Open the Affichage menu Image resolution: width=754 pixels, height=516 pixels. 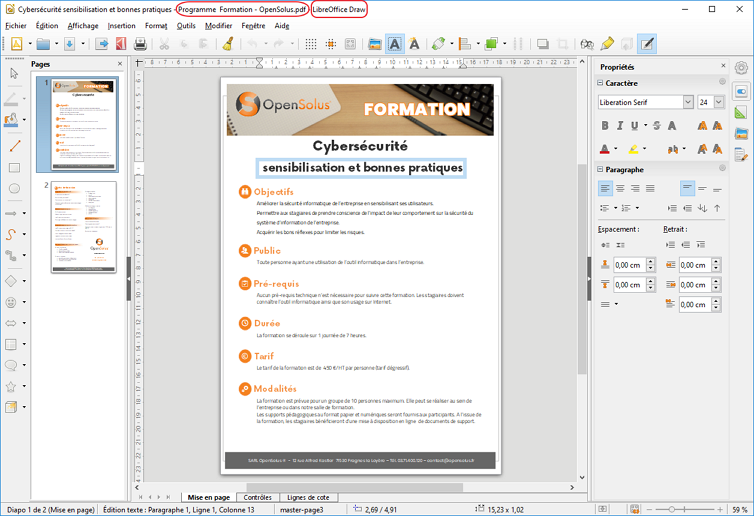click(83, 25)
